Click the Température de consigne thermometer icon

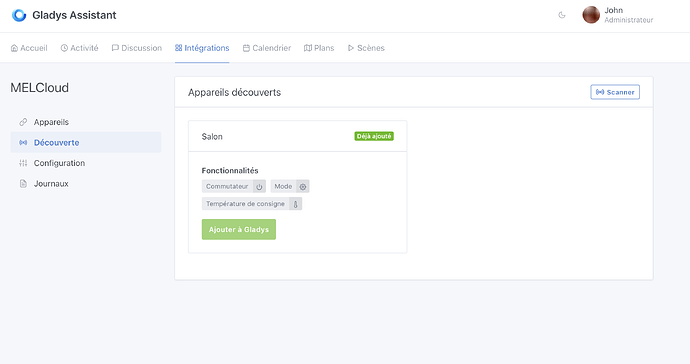coord(296,204)
